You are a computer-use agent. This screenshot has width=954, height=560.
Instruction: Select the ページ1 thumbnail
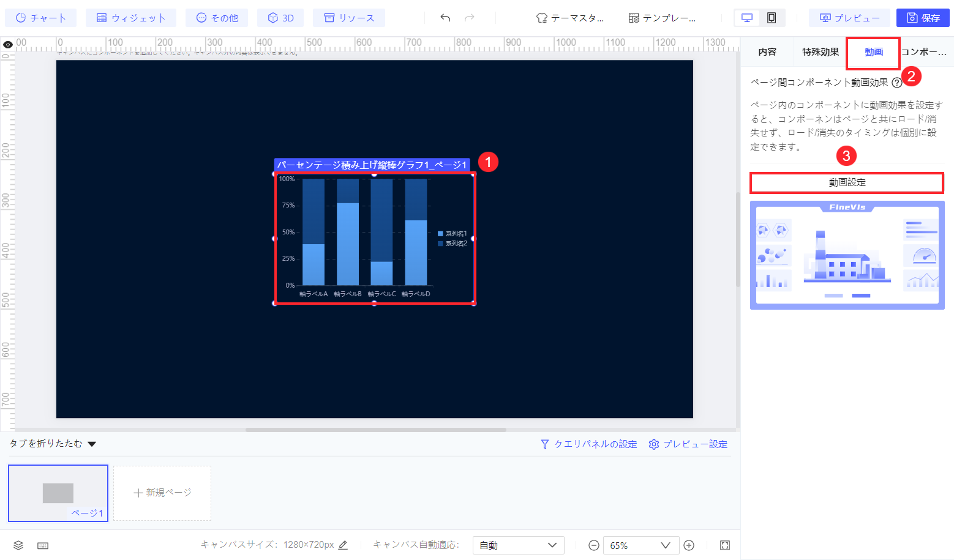point(58,493)
